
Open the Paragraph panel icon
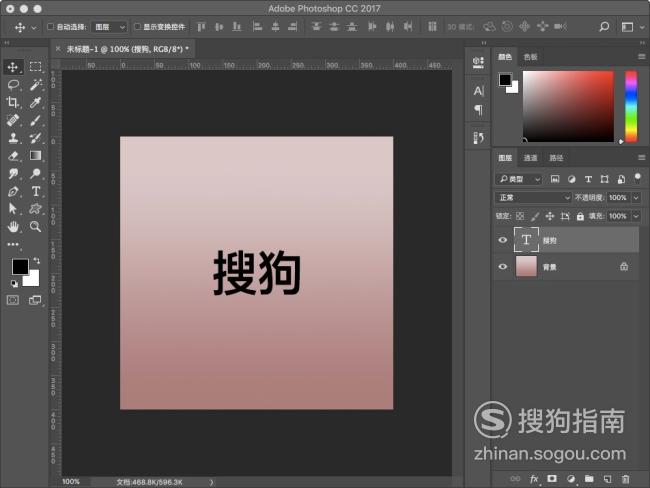coord(478,110)
